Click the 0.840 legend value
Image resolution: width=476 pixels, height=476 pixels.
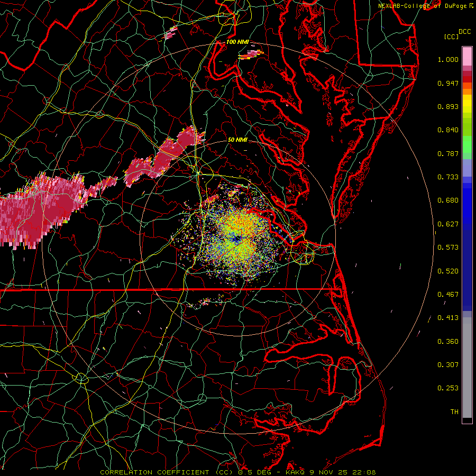pos(448,130)
